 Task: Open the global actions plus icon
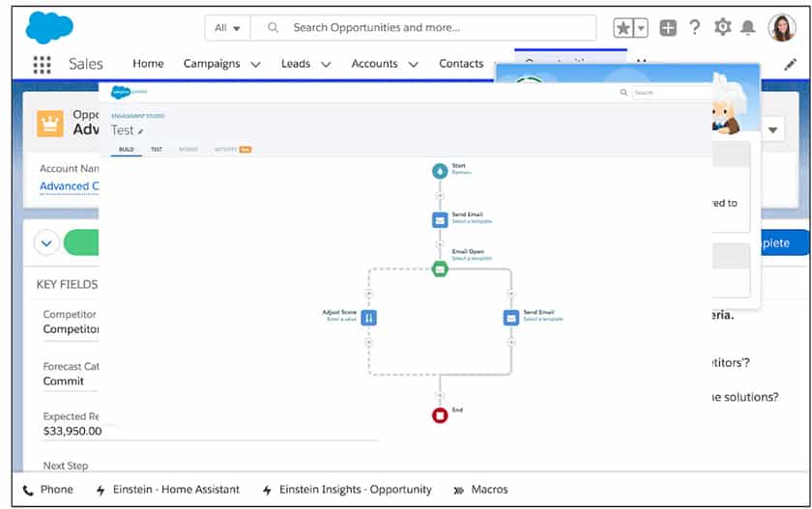(668, 27)
